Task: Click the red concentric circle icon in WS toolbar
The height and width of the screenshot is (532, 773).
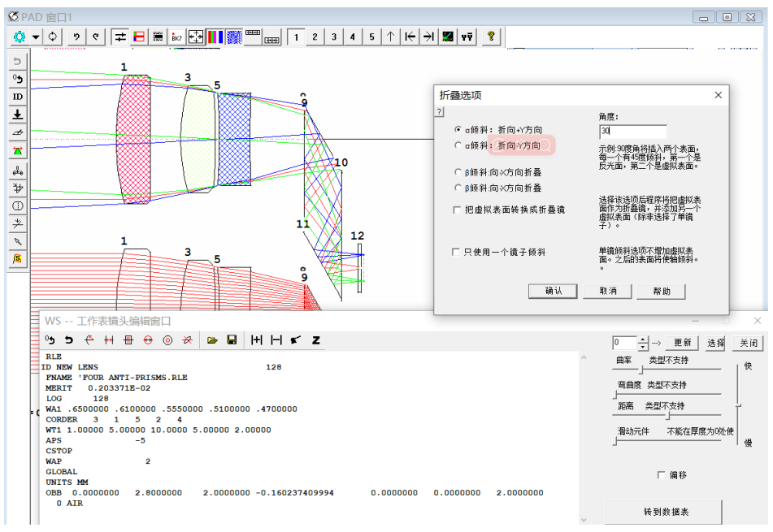Action: [x=167, y=340]
